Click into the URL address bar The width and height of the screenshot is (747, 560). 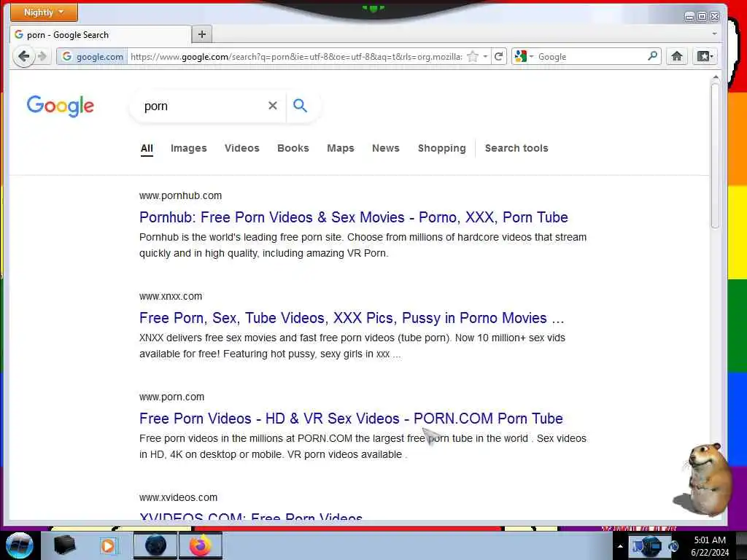[x=296, y=57]
